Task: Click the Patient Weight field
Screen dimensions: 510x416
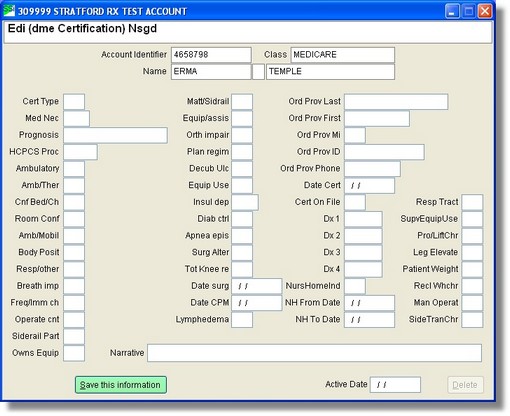Action: click(x=472, y=269)
